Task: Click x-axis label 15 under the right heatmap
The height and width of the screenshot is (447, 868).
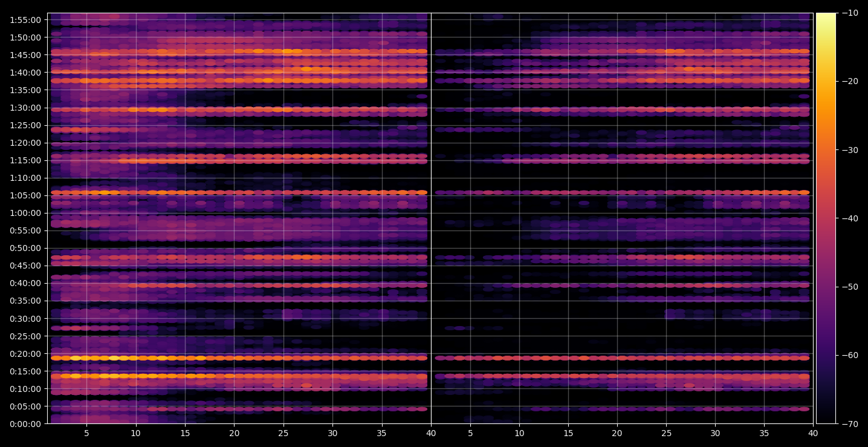Action: coord(568,434)
